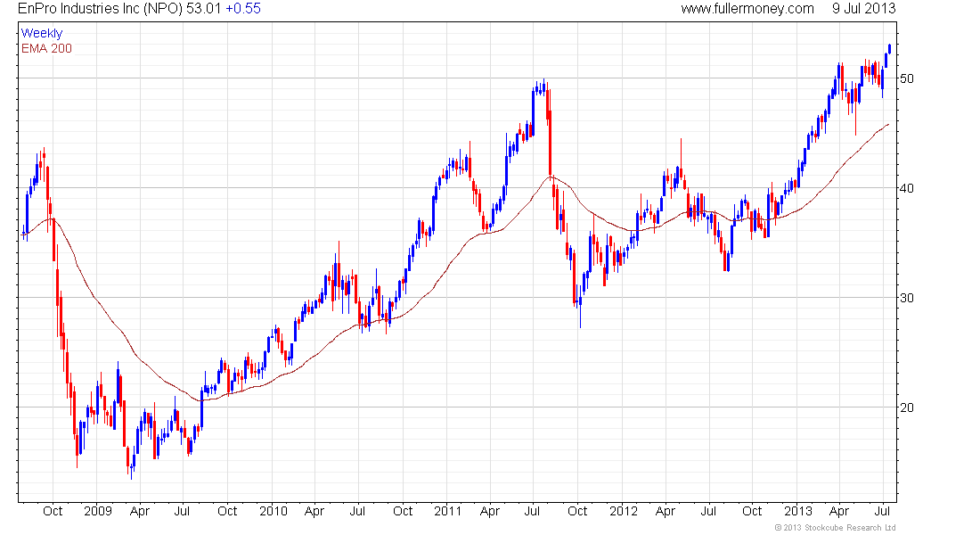Click the 20 price axis label
Viewport: 980px width, 535px height.
click(x=906, y=407)
